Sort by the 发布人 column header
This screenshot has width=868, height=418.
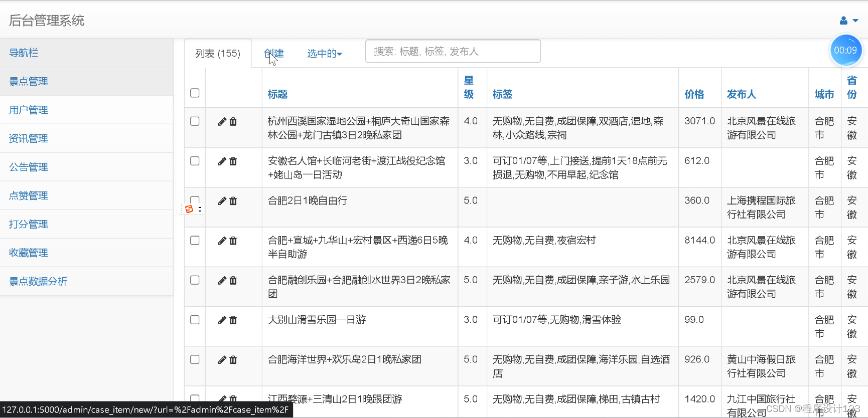click(742, 94)
